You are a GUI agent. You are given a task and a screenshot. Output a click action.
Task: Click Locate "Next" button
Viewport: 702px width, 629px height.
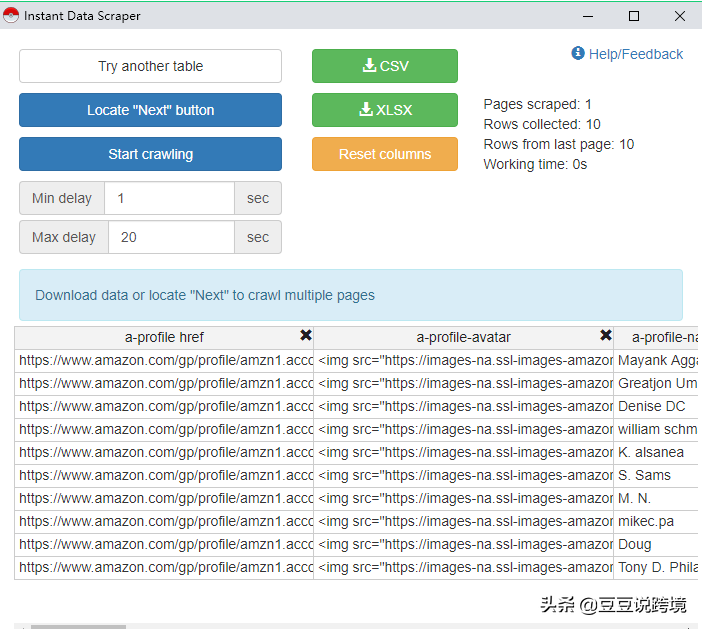(x=150, y=110)
